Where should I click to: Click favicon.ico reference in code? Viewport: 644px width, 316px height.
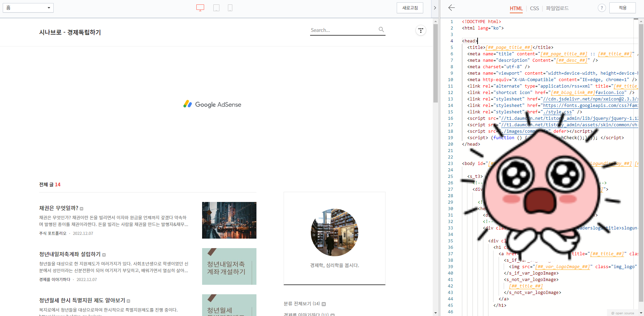610,93
